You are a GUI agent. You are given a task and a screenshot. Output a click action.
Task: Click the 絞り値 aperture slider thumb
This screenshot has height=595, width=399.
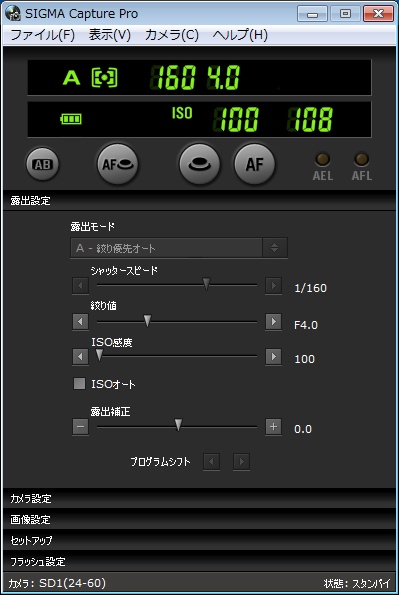[147, 320]
